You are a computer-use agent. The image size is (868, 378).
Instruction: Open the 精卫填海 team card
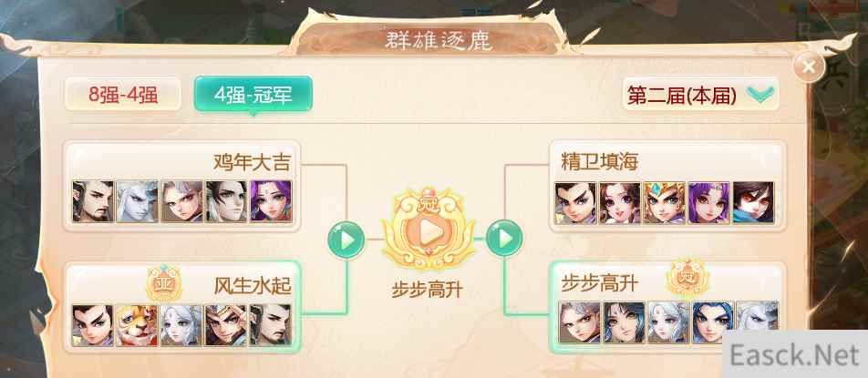(667, 186)
